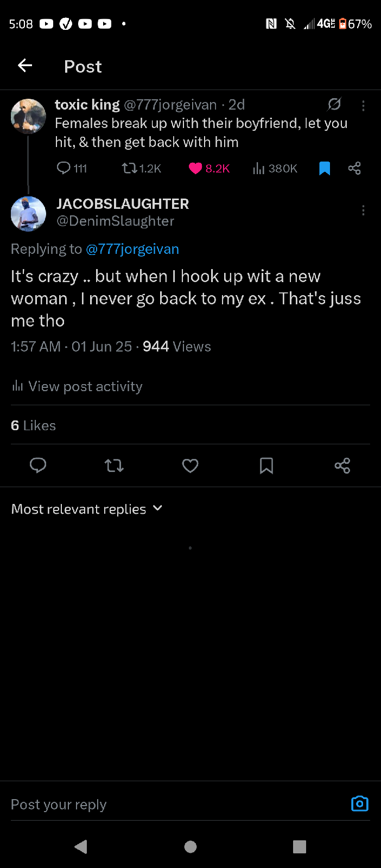Repost JACOBSLAUGHTER's reply
381x868 pixels.
point(114,465)
